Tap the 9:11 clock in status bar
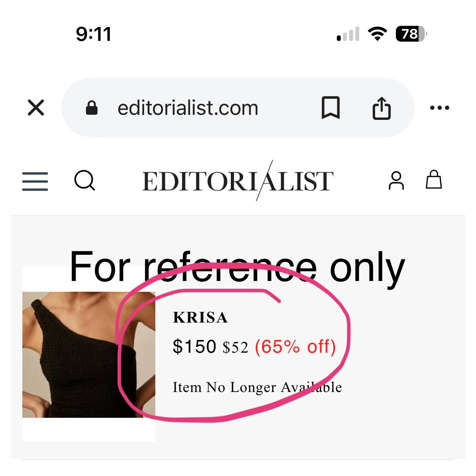Screen dimensions: 476x476 (x=94, y=34)
